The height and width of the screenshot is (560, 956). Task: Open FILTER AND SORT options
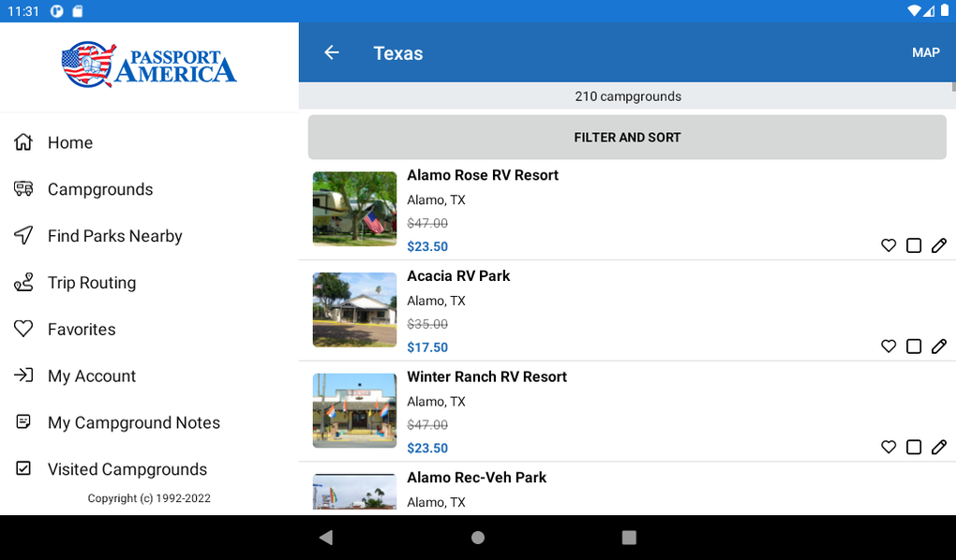click(x=627, y=137)
